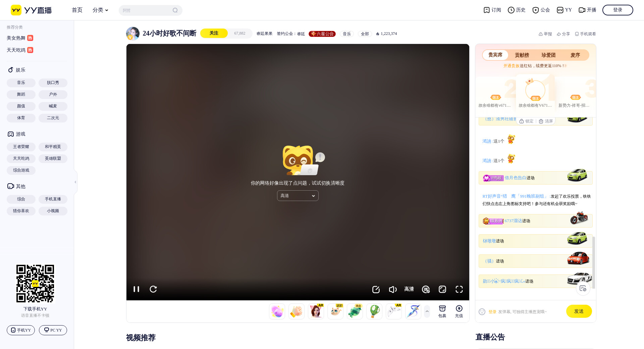This screenshot has width=644, height=349.
Task: Select the 脱口秀 category tag
Action: click(53, 83)
